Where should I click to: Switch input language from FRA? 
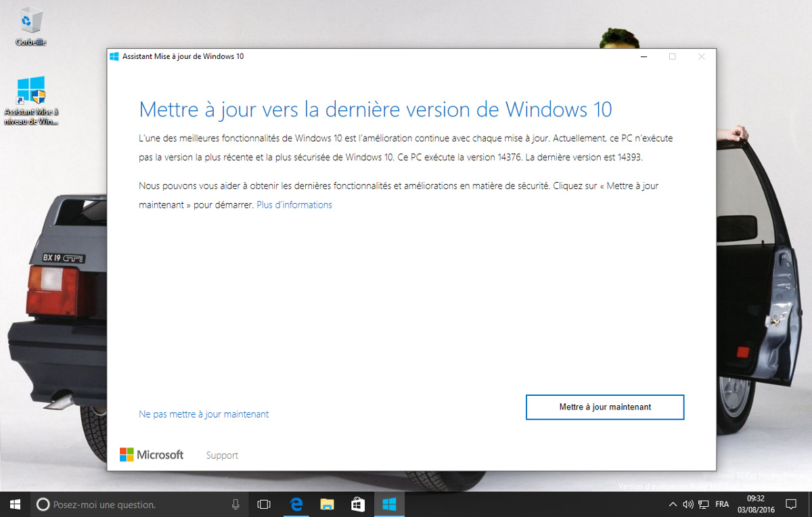(x=722, y=504)
